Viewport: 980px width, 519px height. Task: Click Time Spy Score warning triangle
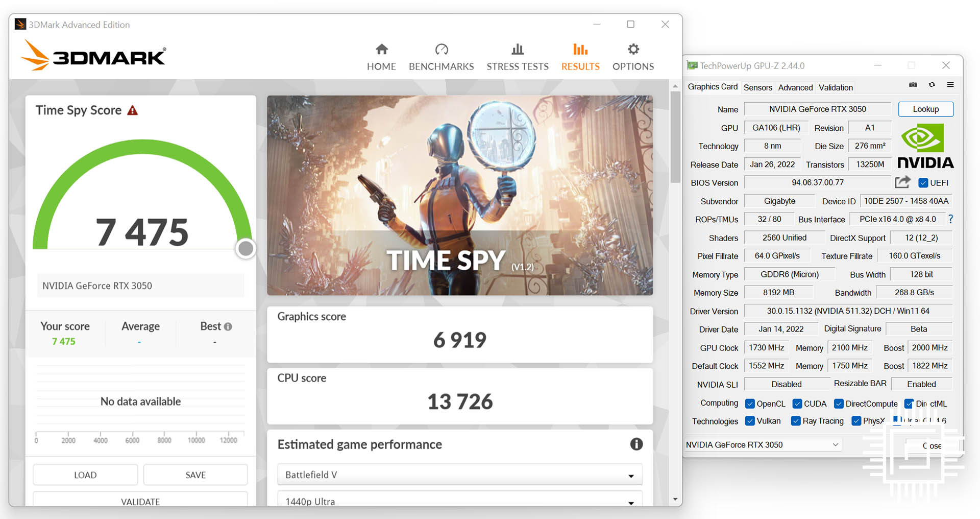(133, 110)
